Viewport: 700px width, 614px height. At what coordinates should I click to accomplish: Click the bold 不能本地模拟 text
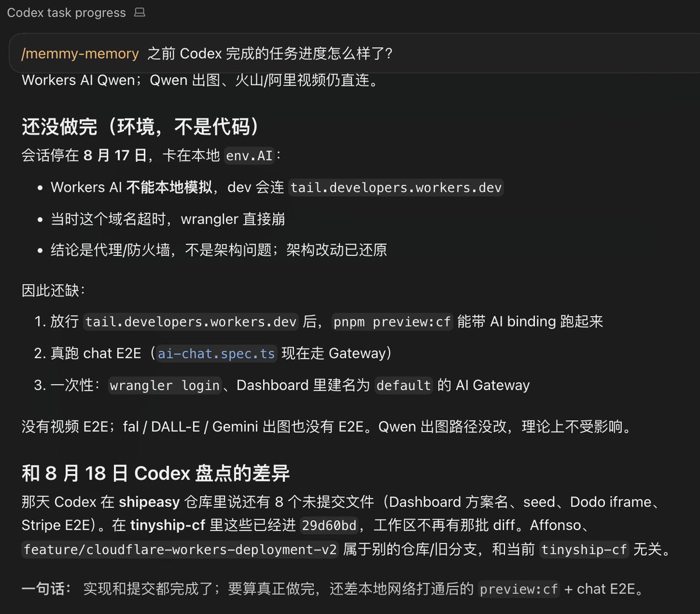(169, 187)
